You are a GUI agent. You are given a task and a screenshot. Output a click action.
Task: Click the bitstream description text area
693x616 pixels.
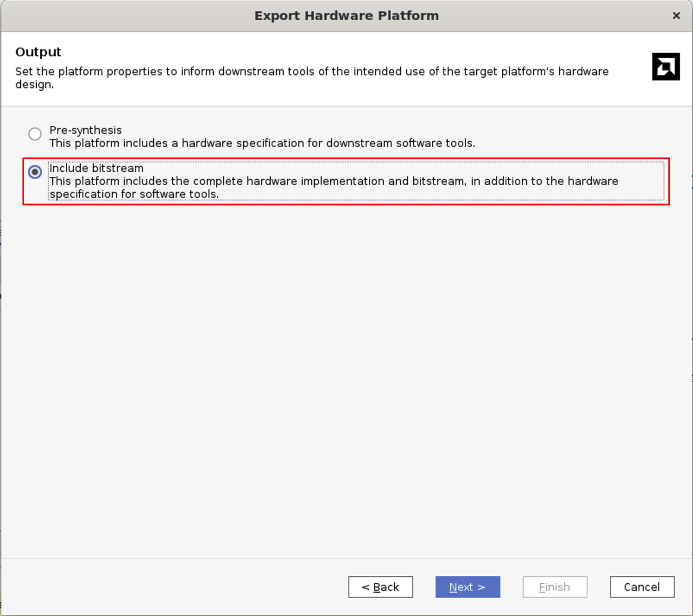tap(332, 187)
